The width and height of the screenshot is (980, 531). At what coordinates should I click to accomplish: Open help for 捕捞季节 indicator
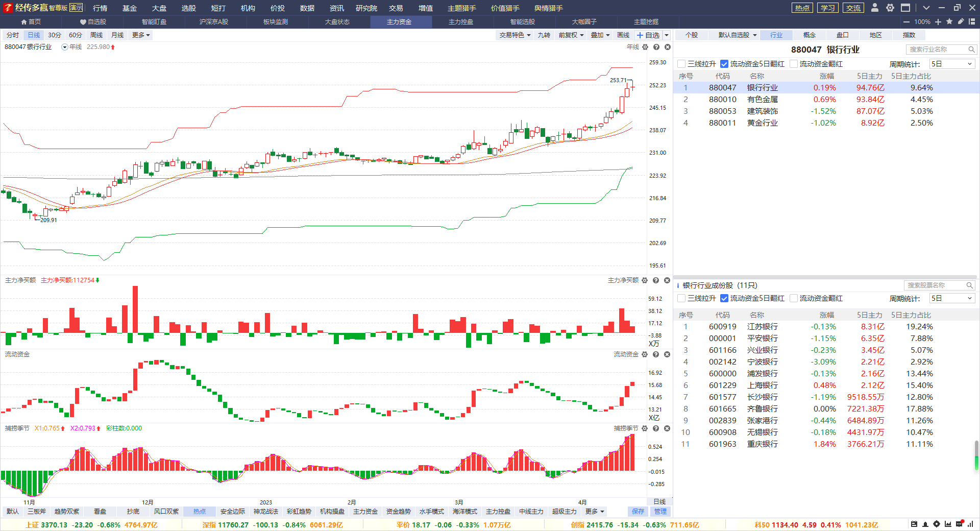pos(656,428)
